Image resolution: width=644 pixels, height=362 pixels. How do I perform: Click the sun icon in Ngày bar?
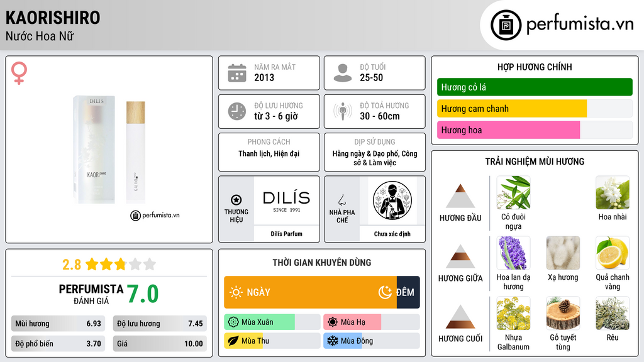tap(236, 292)
